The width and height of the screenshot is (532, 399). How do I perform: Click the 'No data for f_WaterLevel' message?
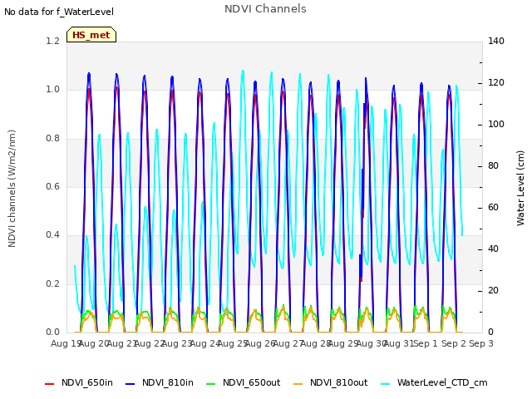point(59,12)
